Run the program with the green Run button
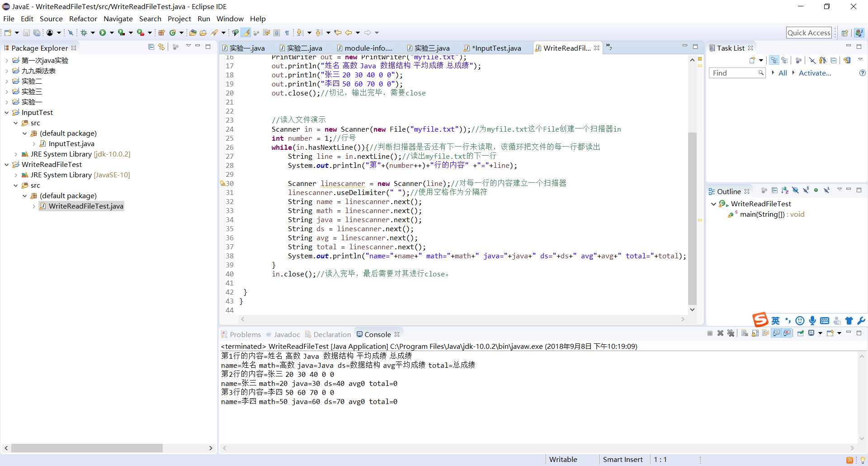 pyautogui.click(x=103, y=33)
